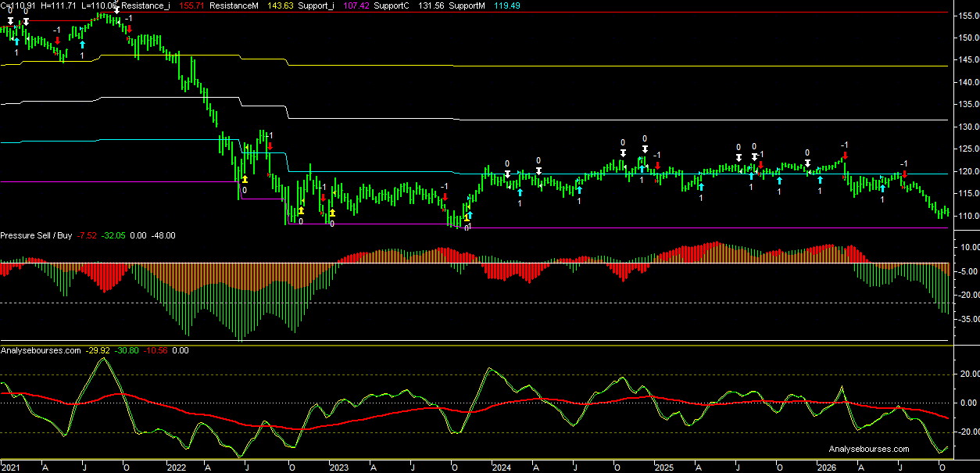
Task: Click the 2021 year label on time axis
Action: [11, 468]
